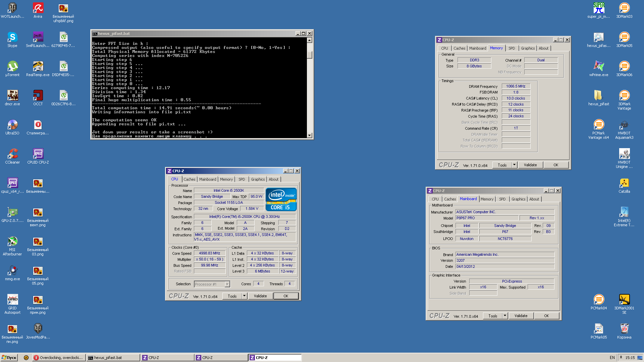Launch µTorrent from the desktop
The image size is (644, 362).
[x=12, y=69]
